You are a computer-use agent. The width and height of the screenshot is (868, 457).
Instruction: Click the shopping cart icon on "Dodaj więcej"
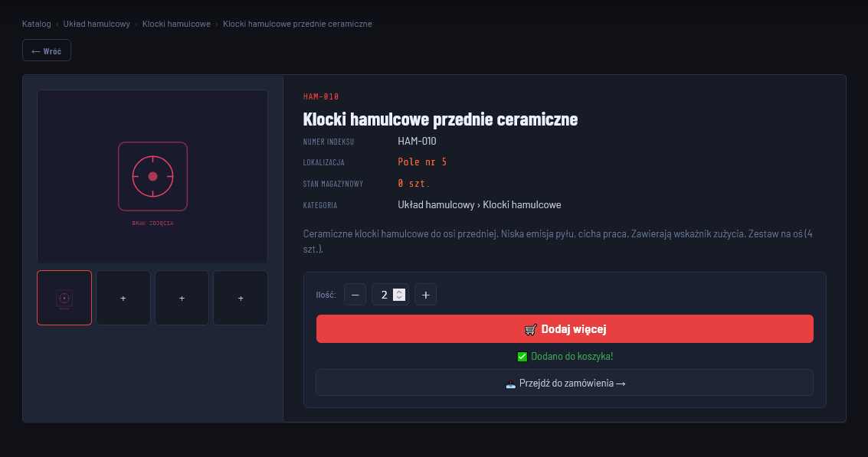click(529, 329)
